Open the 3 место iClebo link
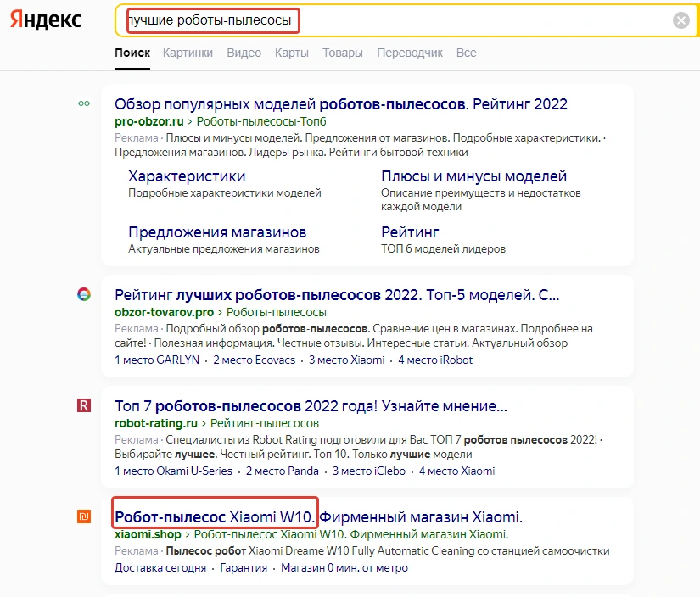 [x=369, y=471]
